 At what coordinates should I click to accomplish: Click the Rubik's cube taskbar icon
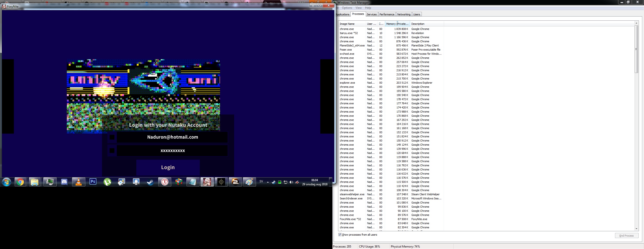179,182
